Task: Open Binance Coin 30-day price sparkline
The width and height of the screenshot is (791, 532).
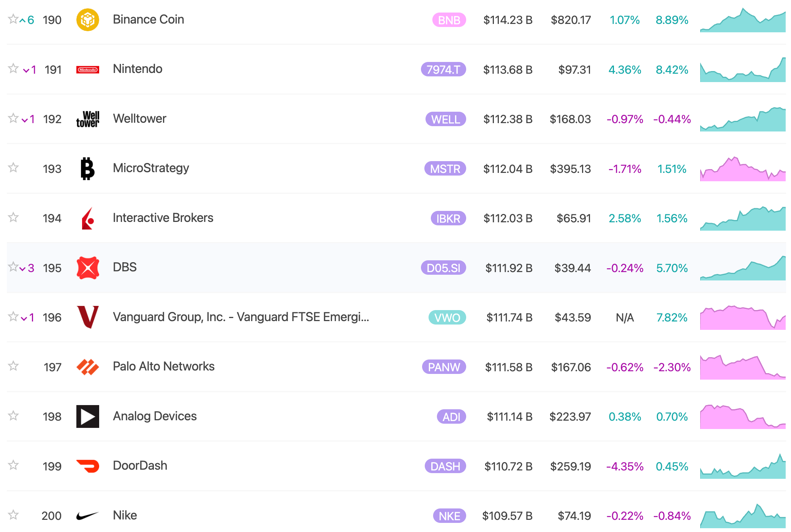Action: pos(743,20)
